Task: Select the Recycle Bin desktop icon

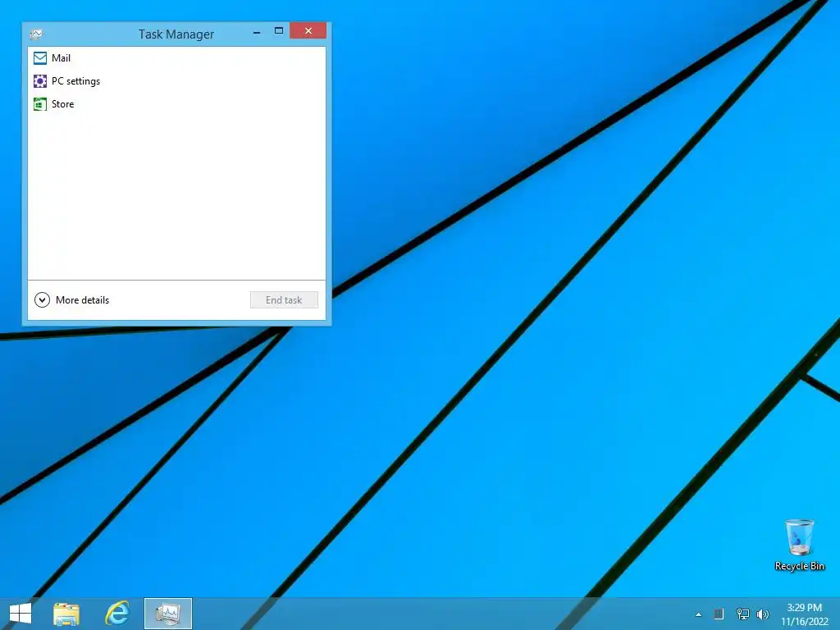Action: pyautogui.click(x=799, y=538)
